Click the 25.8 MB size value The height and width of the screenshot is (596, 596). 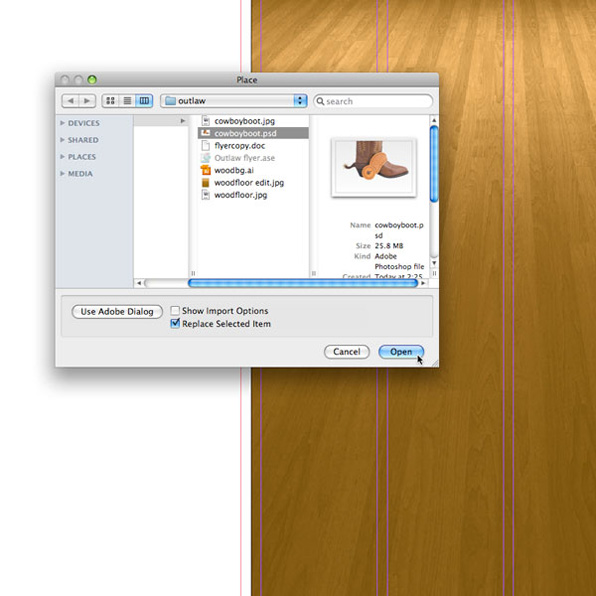pyautogui.click(x=389, y=246)
